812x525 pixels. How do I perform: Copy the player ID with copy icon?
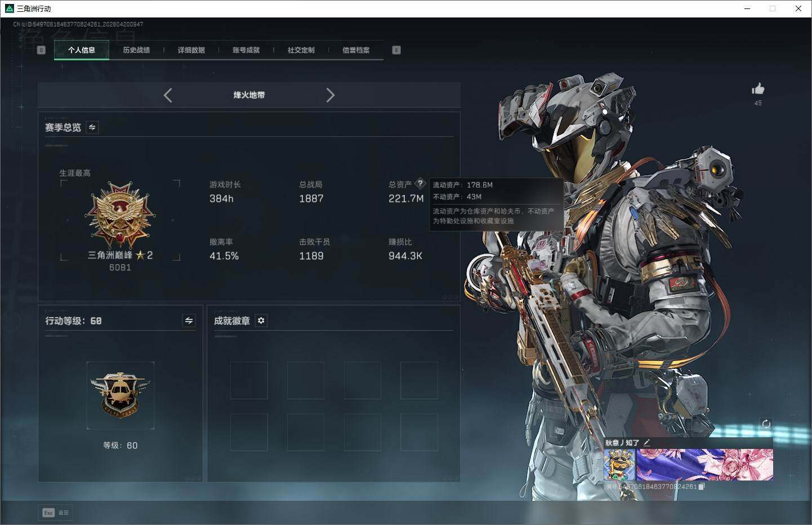701,487
